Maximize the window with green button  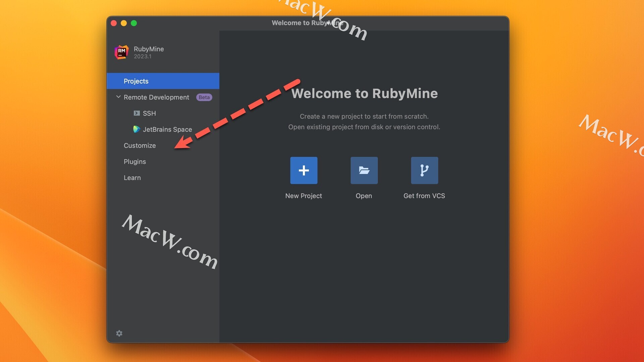pyautogui.click(x=134, y=23)
